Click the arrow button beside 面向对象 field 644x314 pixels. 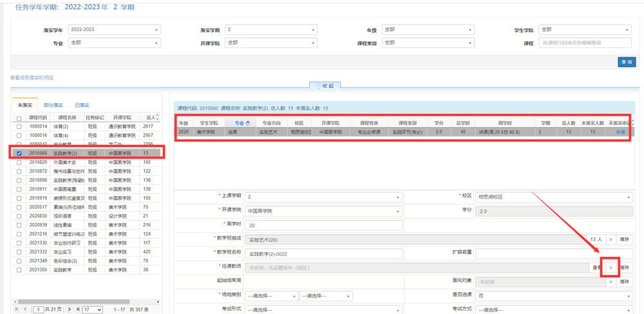pos(611,282)
